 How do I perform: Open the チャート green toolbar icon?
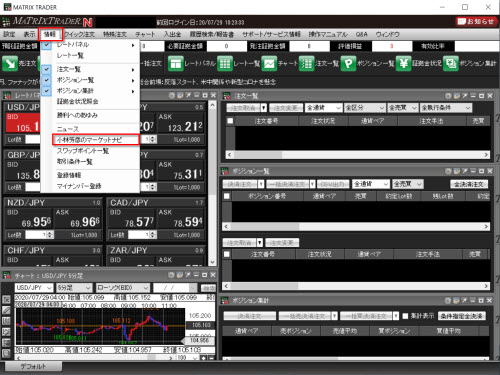269,63
